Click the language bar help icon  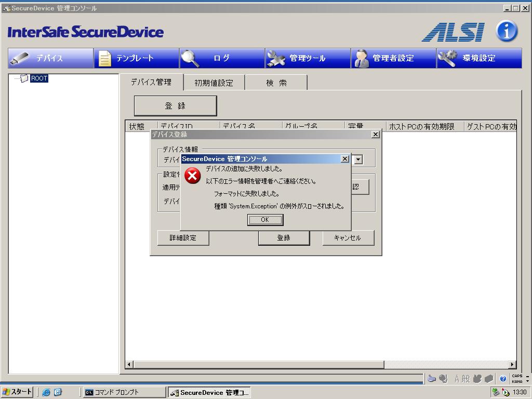[x=503, y=379]
